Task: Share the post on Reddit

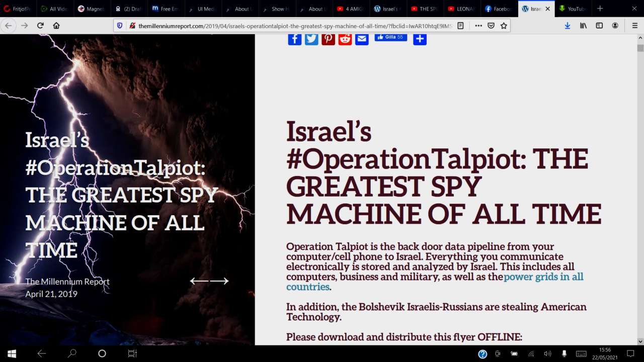Action: pyautogui.click(x=345, y=39)
